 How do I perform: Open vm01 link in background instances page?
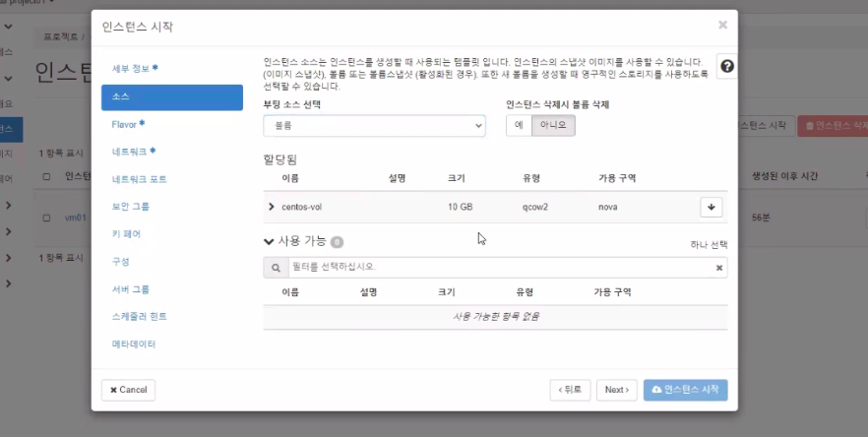[75, 218]
